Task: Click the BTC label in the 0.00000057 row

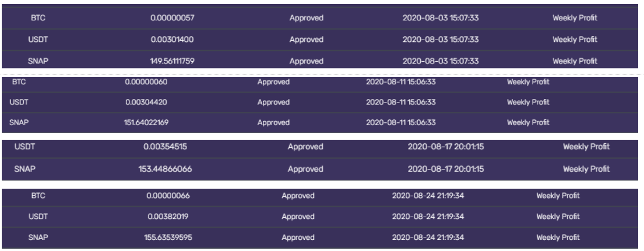Action: click(x=38, y=18)
